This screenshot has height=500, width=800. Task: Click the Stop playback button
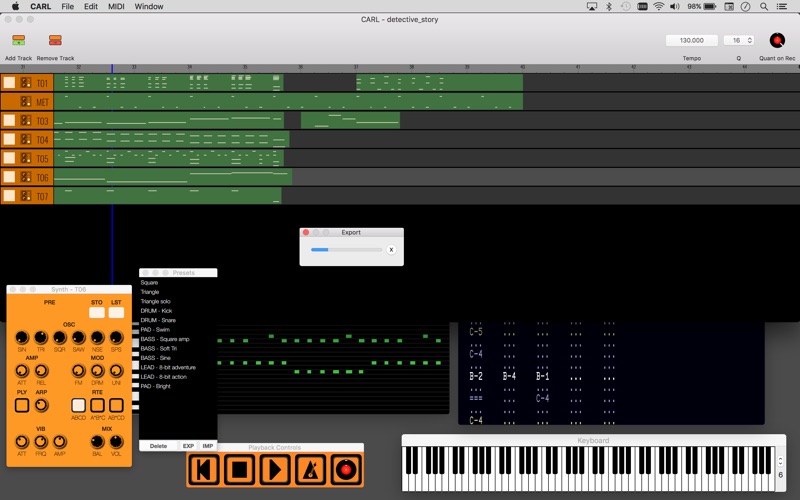click(x=239, y=469)
